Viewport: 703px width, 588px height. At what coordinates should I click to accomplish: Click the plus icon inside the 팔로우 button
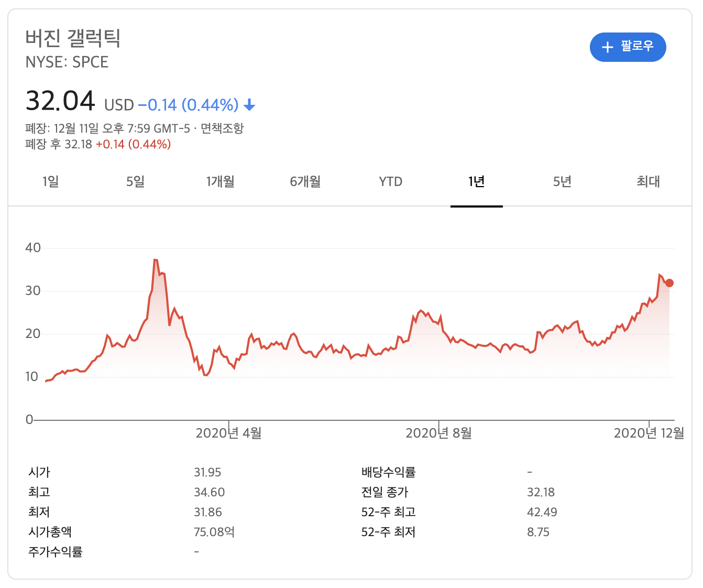607,47
